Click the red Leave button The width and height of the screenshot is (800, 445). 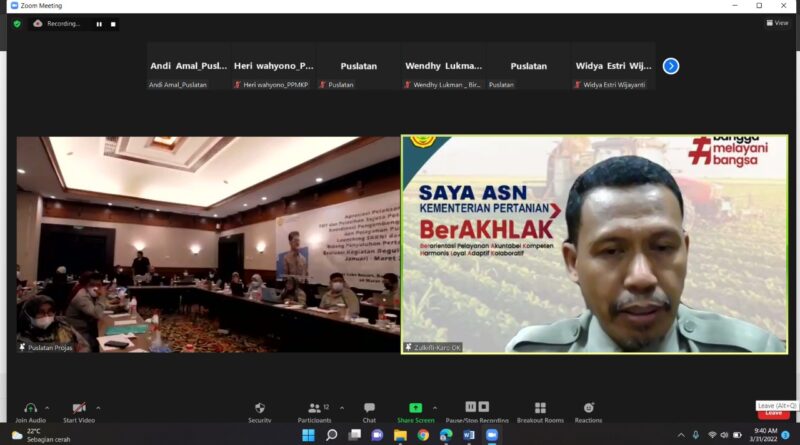point(772,413)
